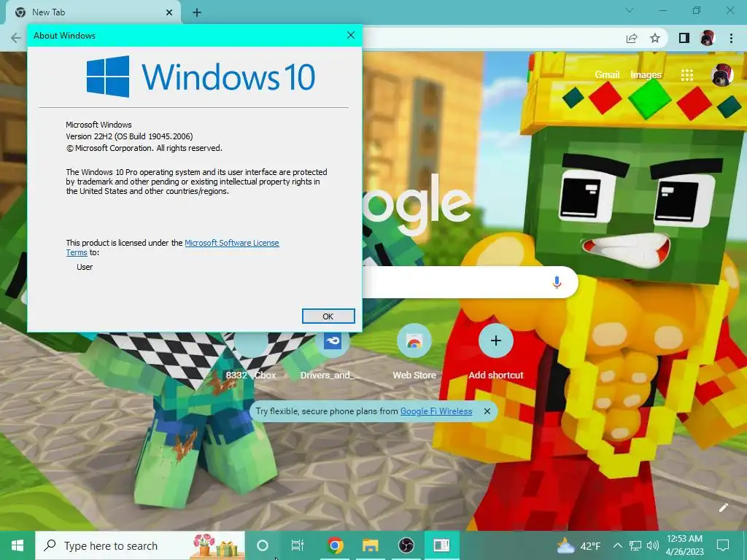Go back with Chrome's back arrow
Screen dimensions: 747x560
click(16, 38)
